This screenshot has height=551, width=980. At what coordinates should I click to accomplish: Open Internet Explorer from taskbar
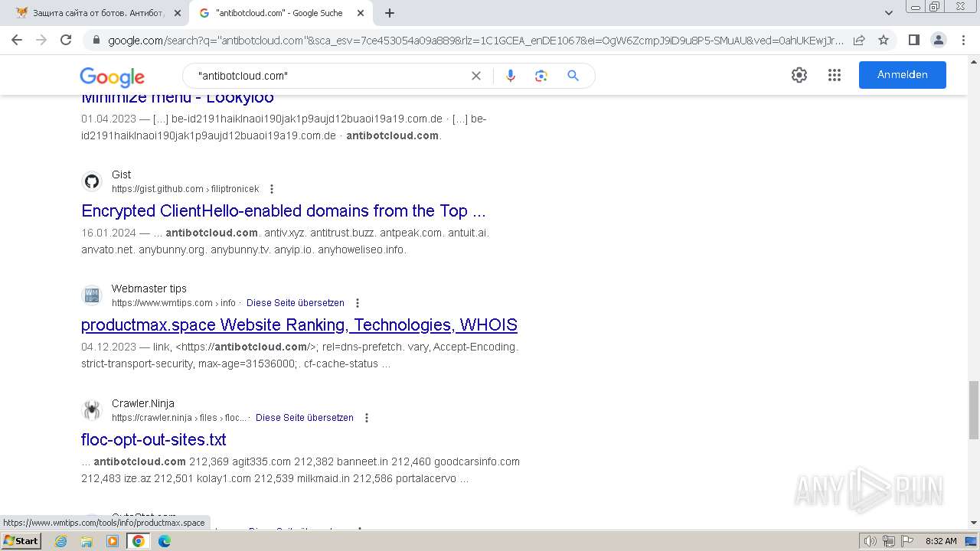pos(60,541)
